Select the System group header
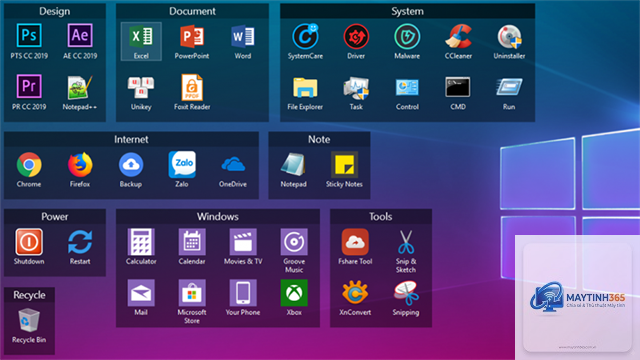640x360 pixels. pos(407,11)
